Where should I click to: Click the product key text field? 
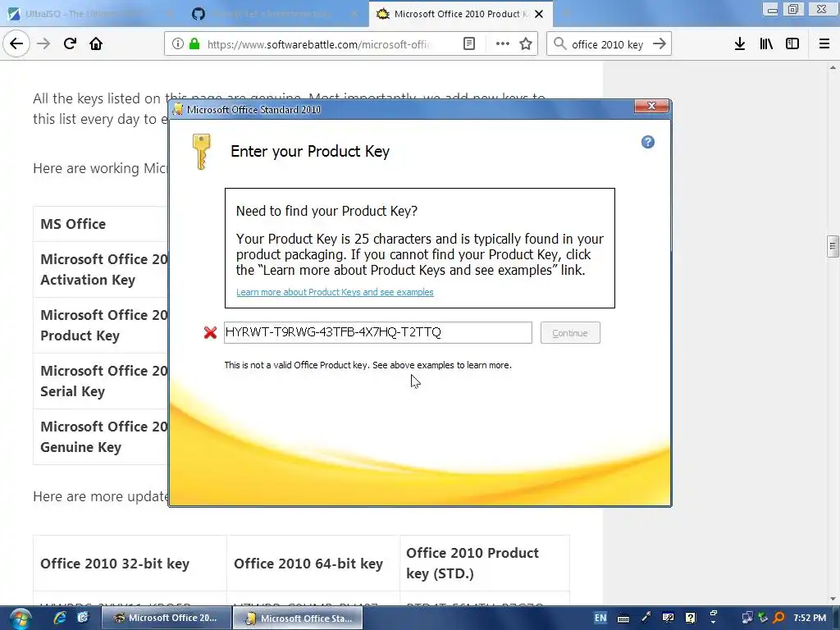pos(377,333)
